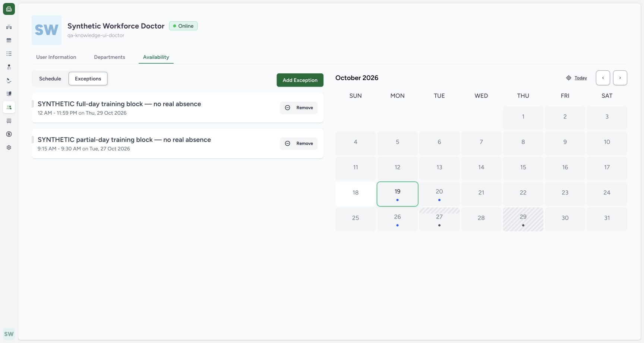Click the Online status badge

183,26
